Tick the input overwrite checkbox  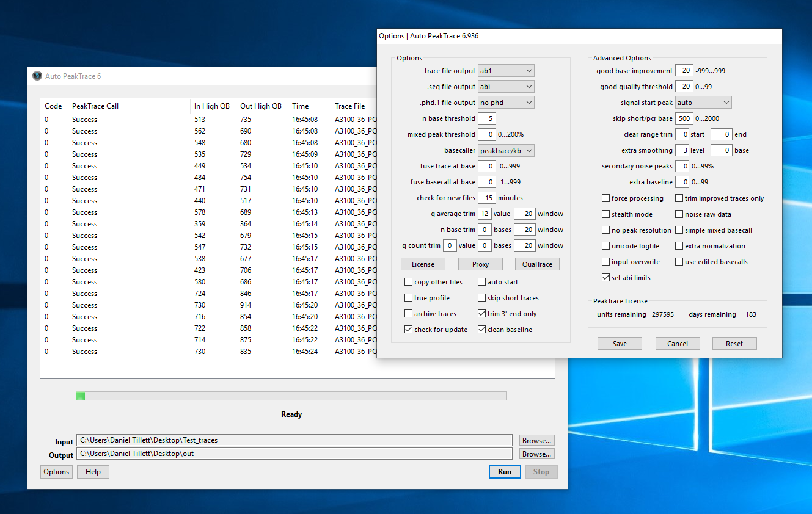[605, 262]
